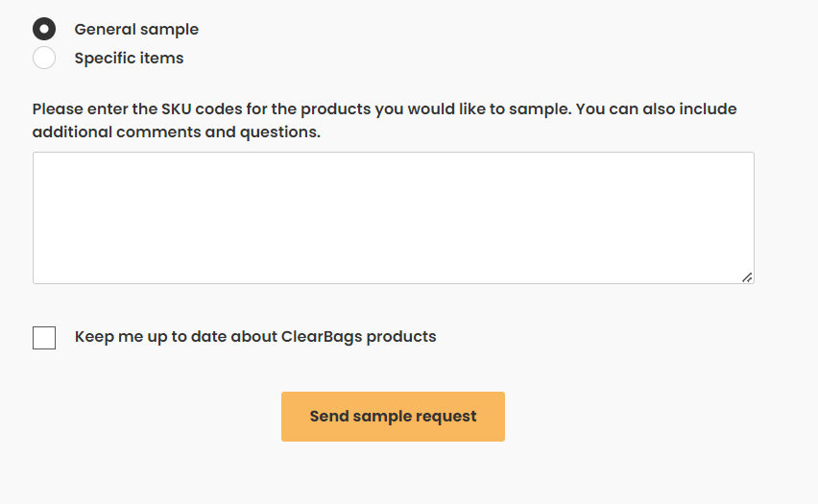Choose the Specific items radio option
The width and height of the screenshot is (818, 504).
(x=44, y=58)
